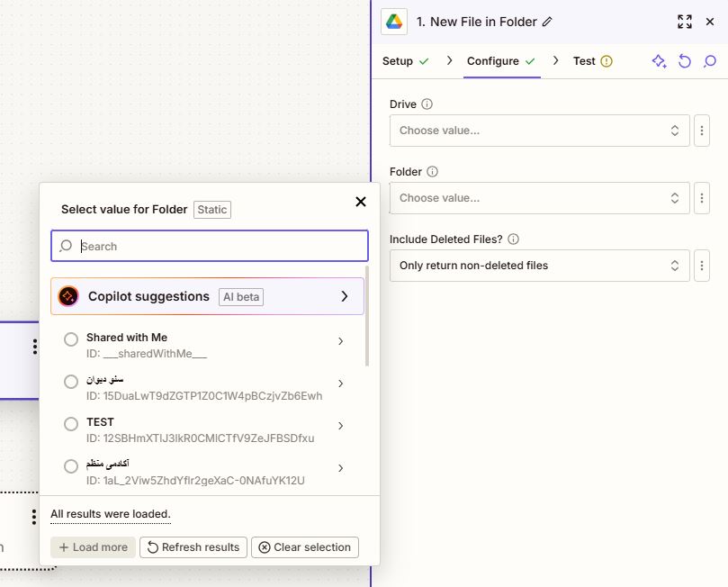
Task: Switch to the Setup tab
Action: coord(405,61)
